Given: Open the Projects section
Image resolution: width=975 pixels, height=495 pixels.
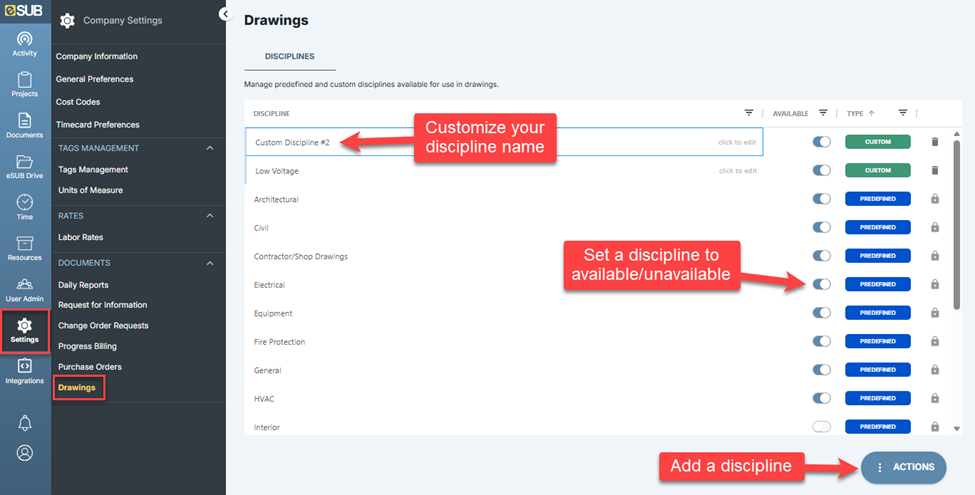Looking at the screenshot, I should (x=25, y=85).
